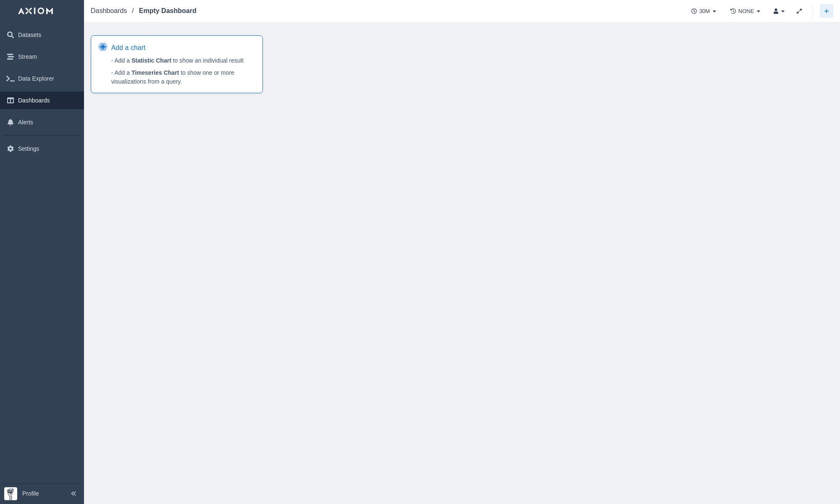This screenshot has width=840, height=504.
Task: Select Dashboards in the sidebar
Action: [x=34, y=100]
